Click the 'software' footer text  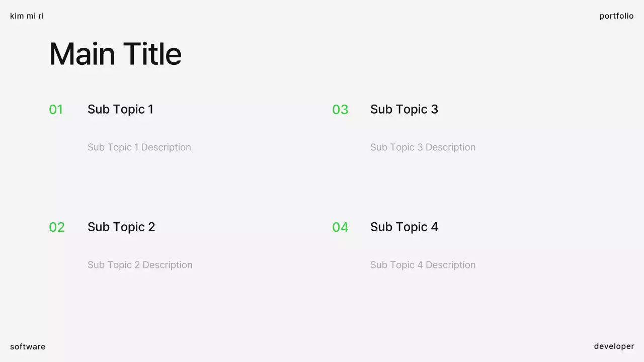(28, 347)
